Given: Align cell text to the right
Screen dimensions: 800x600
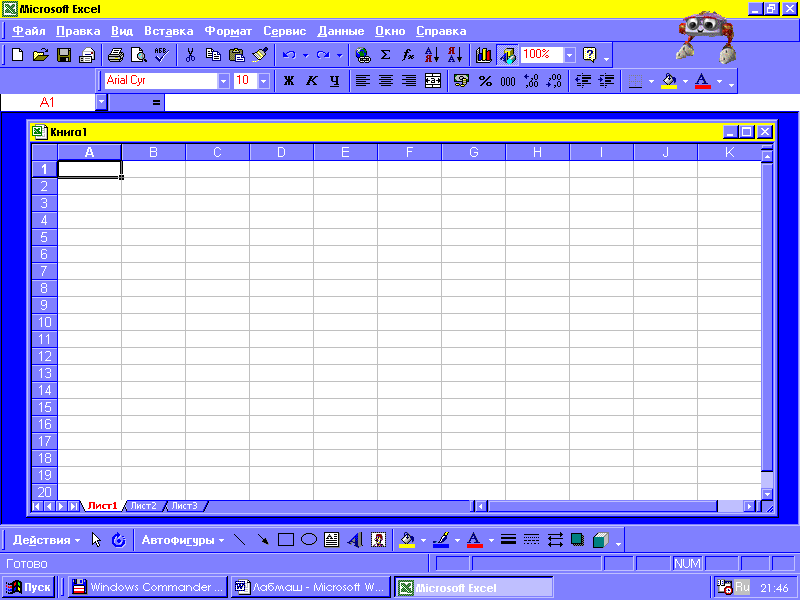Looking at the screenshot, I should (409, 81).
